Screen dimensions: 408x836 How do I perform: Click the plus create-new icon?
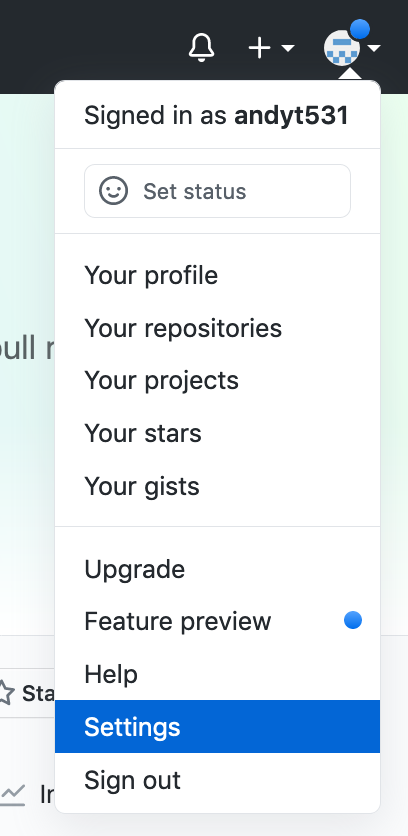260,48
